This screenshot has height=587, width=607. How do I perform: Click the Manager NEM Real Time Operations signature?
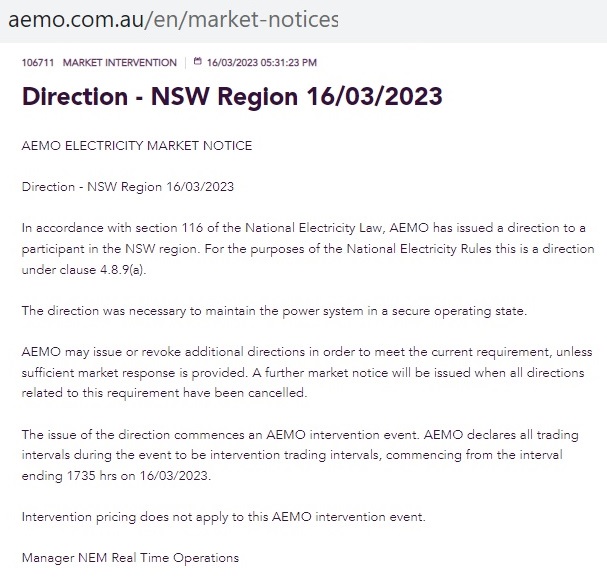tap(130, 558)
